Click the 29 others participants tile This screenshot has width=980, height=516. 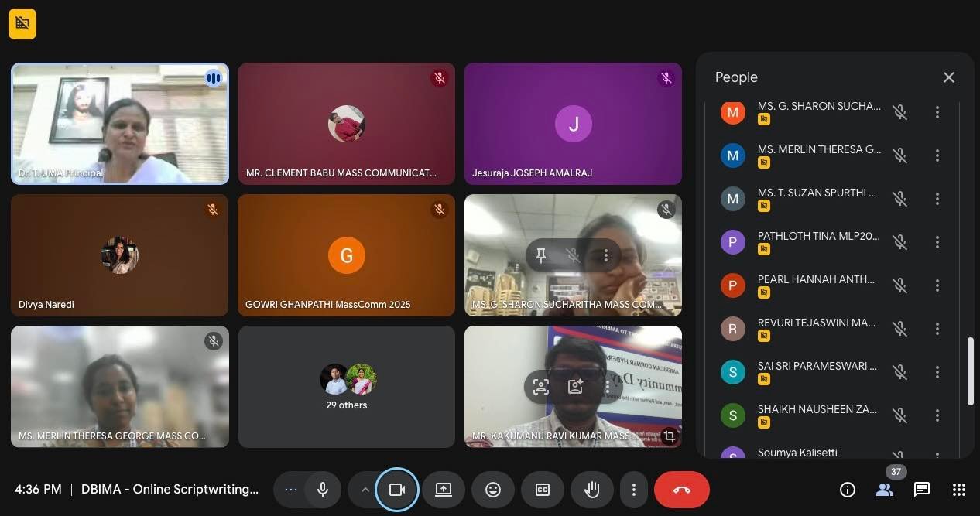347,387
